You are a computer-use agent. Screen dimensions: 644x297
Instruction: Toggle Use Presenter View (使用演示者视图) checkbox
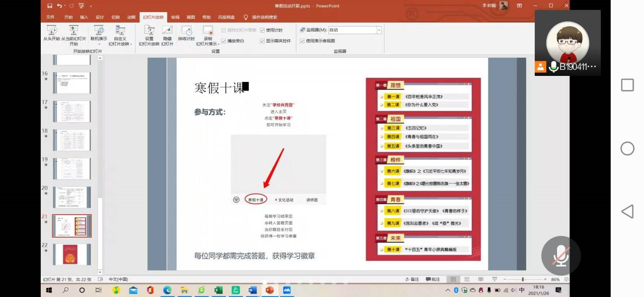coord(302,41)
